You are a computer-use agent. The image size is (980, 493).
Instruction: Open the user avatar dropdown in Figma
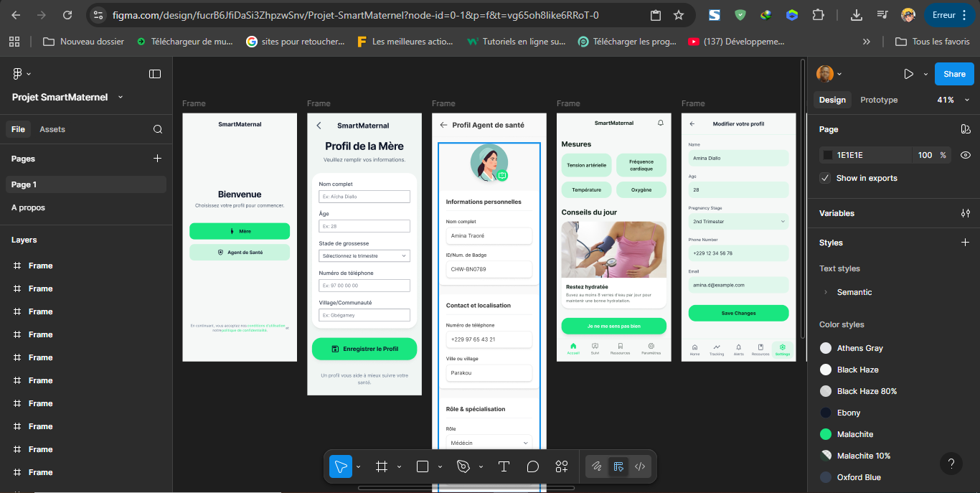[x=829, y=74]
